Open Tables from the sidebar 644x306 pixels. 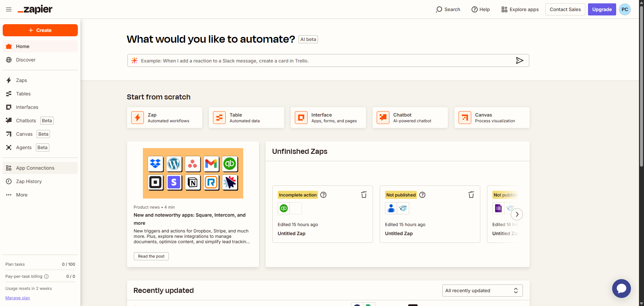pos(23,94)
